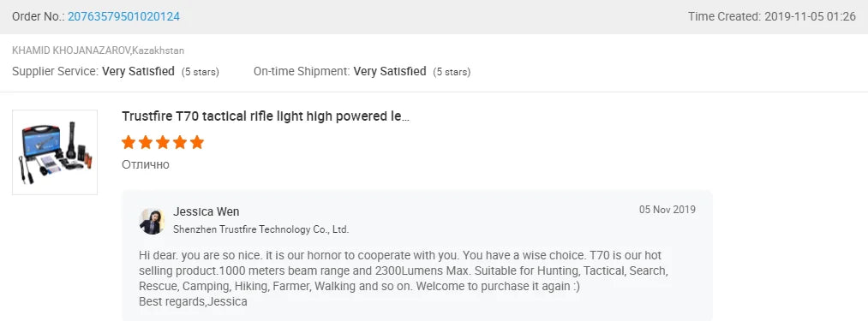Click Jessica Wen's profile avatar
The image size is (868, 321).
tap(151, 221)
